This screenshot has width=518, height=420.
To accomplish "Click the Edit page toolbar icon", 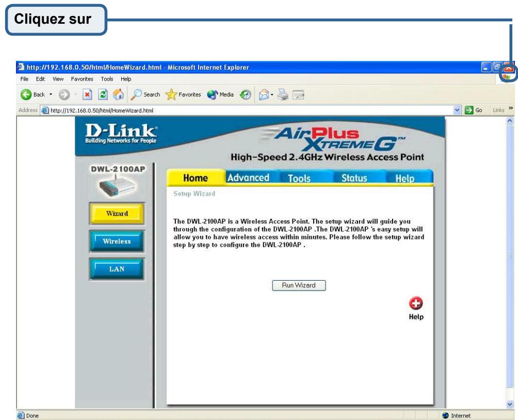I will [x=298, y=95].
